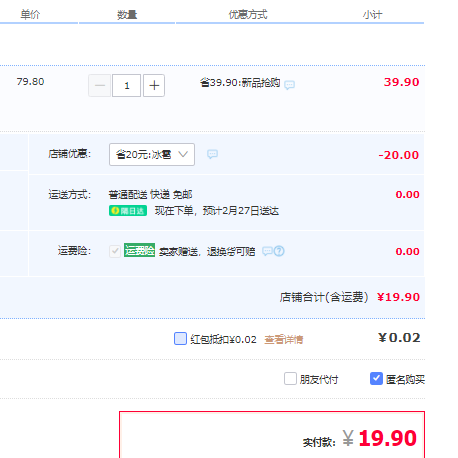This screenshot has width=458, height=458.
Task: Decrease quantity with the minus button
Action: [x=99, y=86]
